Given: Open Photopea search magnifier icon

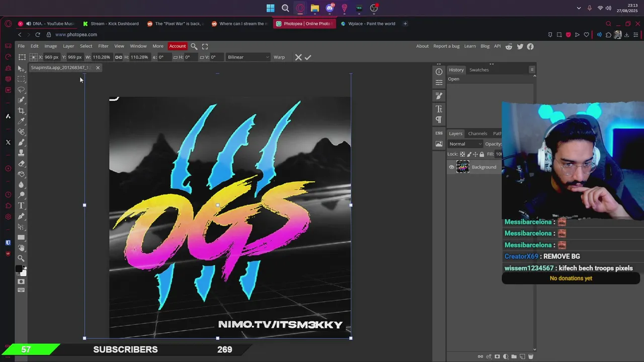Looking at the screenshot, I should pos(194,46).
